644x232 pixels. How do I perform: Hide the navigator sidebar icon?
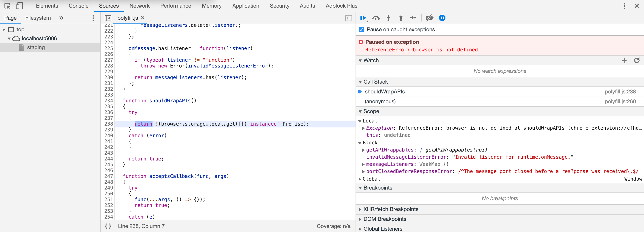pyautogui.click(x=108, y=18)
